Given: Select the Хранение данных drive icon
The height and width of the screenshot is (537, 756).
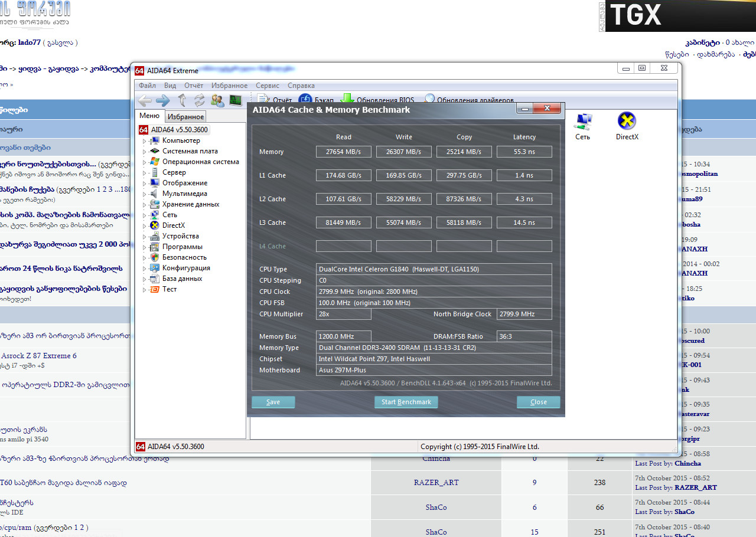Looking at the screenshot, I should click(155, 204).
